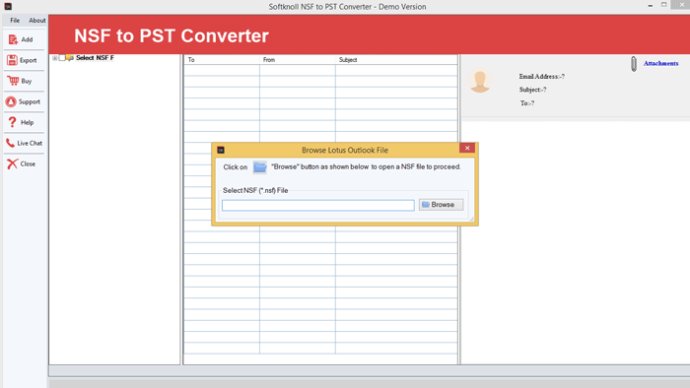Click the 'To:-?' preview text

tap(527, 103)
